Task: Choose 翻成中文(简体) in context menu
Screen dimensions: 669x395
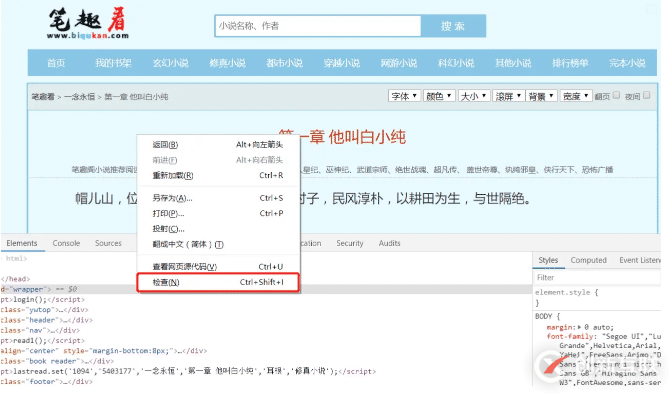Action: 218,244
